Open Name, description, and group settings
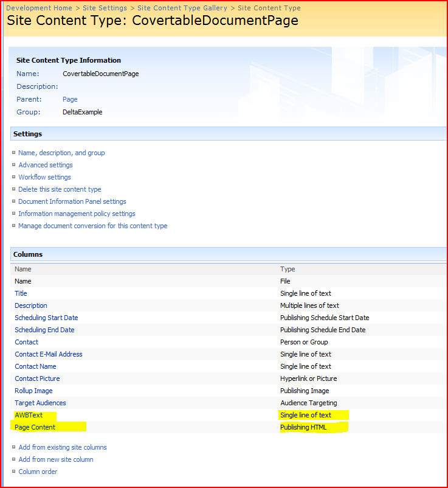 point(61,153)
